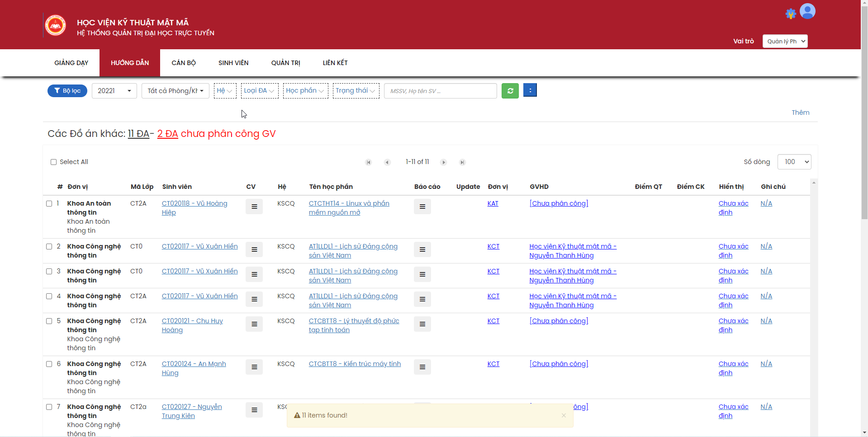Open the QUẢN TRỊ menu
Screen dimensions: 868x437
coord(286,63)
